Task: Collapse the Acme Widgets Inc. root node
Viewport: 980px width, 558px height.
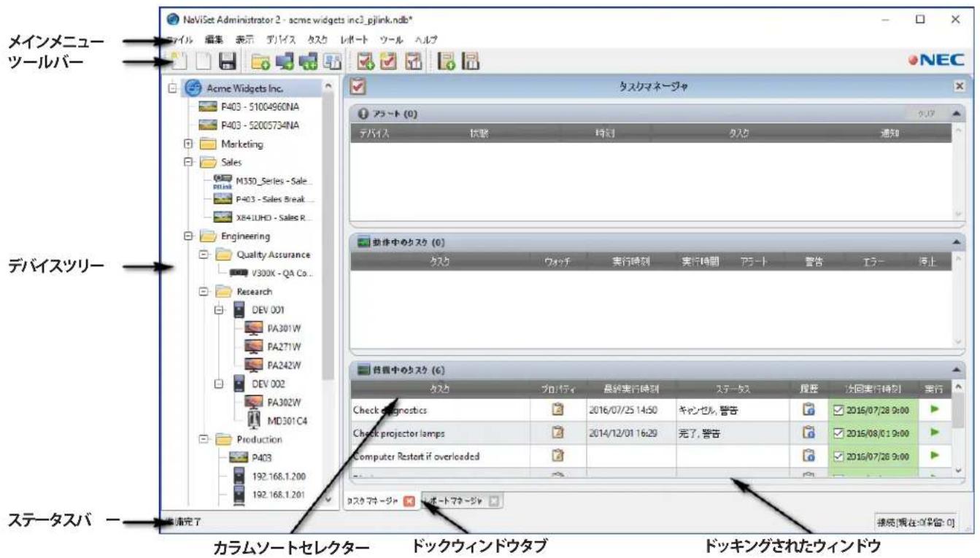Action: coord(172,89)
